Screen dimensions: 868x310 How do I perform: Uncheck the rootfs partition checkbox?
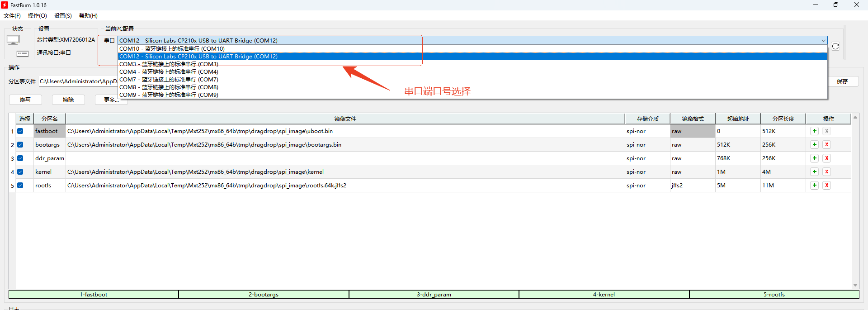point(20,186)
